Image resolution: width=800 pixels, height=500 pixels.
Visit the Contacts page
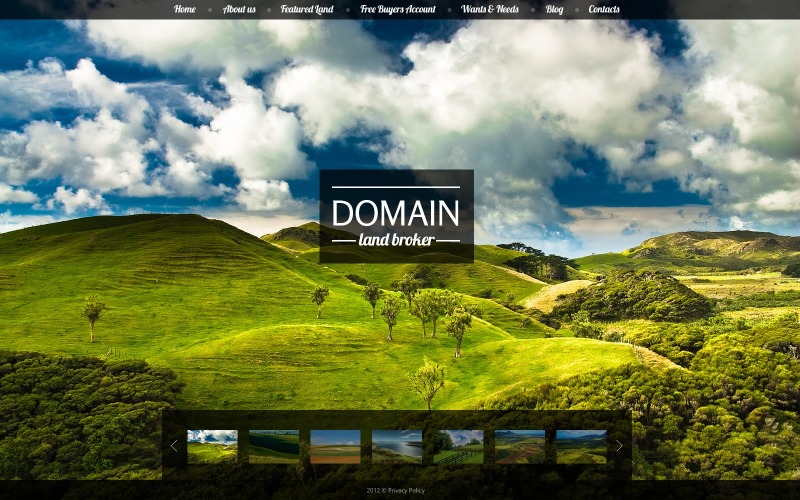604,10
